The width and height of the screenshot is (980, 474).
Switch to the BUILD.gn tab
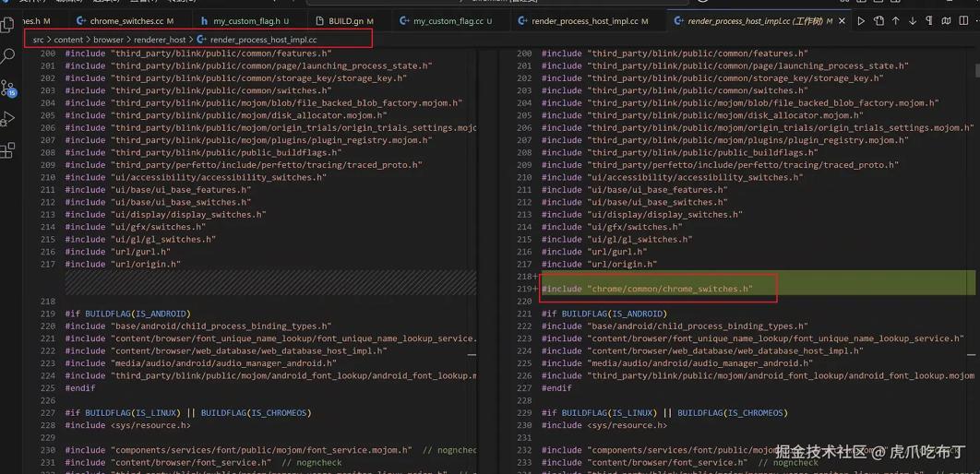click(x=348, y=21)
